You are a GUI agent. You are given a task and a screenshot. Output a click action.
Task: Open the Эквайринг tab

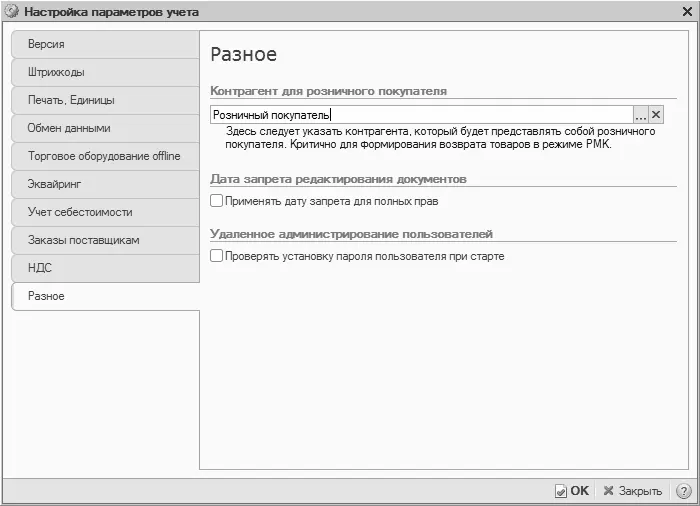pyautogui.click(x=105, y=184)
